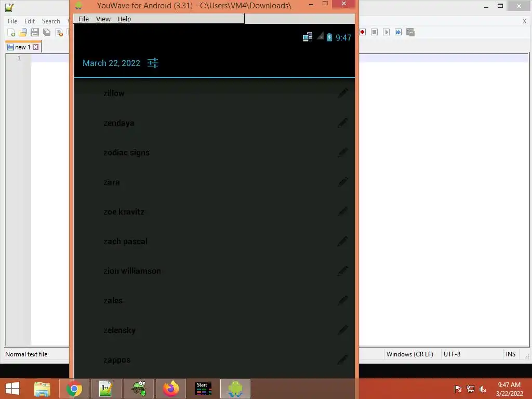Click the 9:47 Android clock
The width and height of the screenshot is (532, 399).
343,37
